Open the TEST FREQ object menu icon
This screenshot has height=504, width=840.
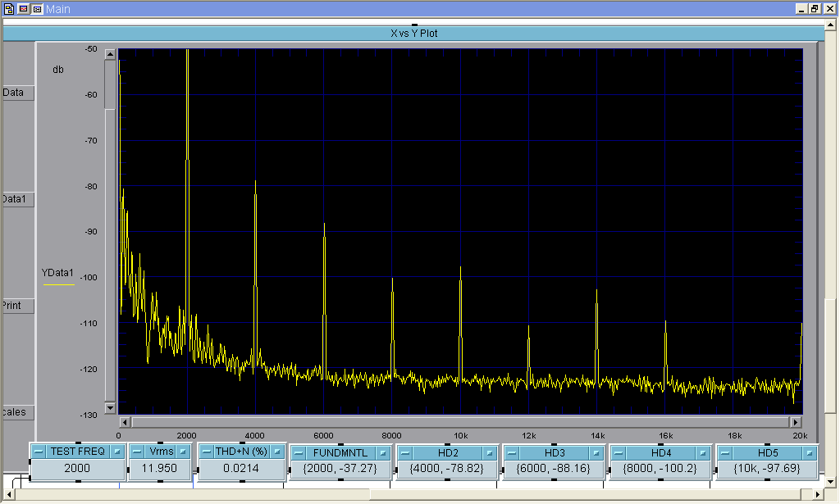(116, 452)
